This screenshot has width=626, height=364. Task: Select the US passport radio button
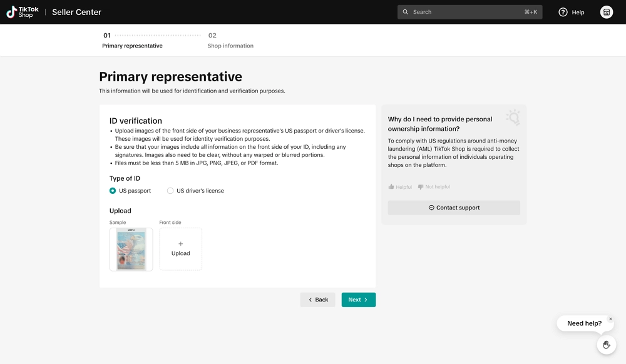coord(112,191)
